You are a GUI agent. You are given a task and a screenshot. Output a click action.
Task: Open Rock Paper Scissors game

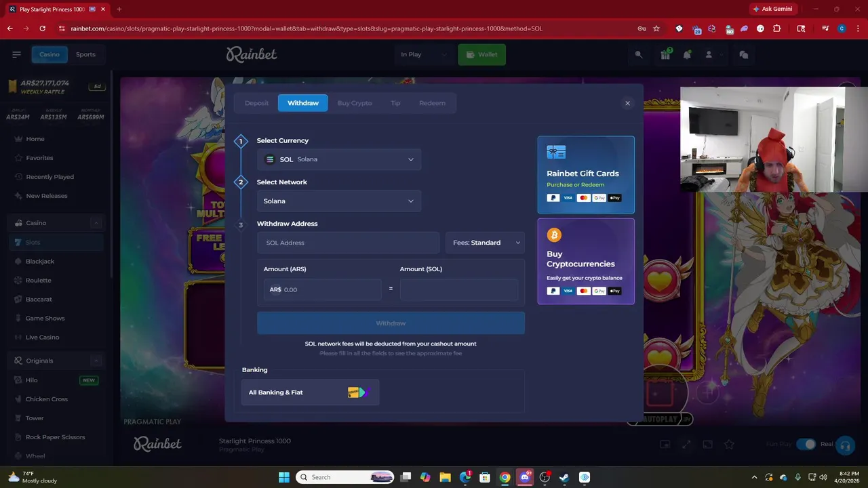56,437
